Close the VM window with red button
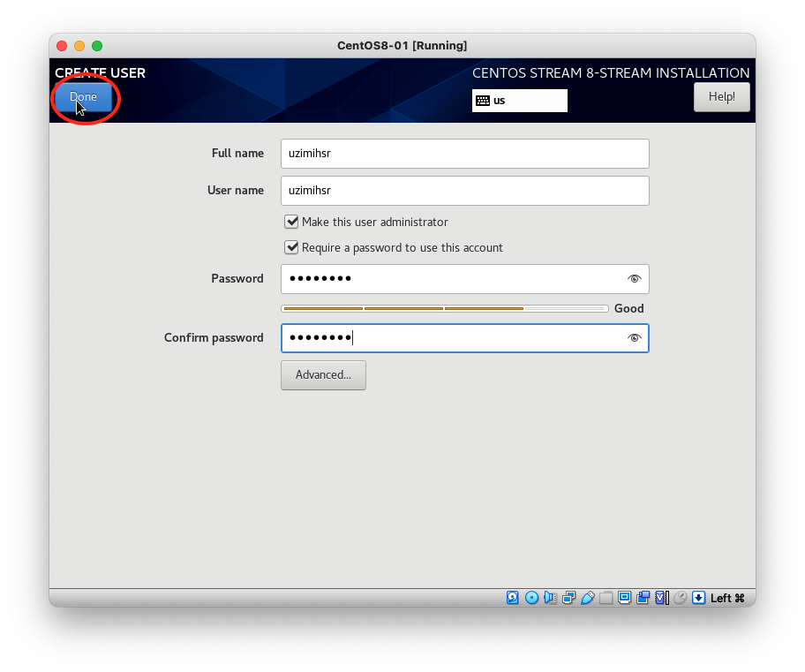805x672 pixels. click(62, 46)
